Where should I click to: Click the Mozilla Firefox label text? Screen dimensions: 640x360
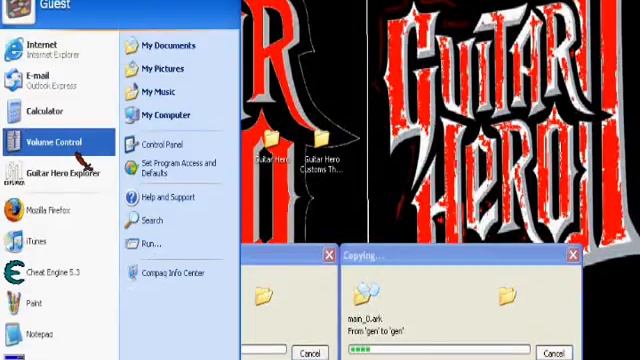tap(48, 210)
